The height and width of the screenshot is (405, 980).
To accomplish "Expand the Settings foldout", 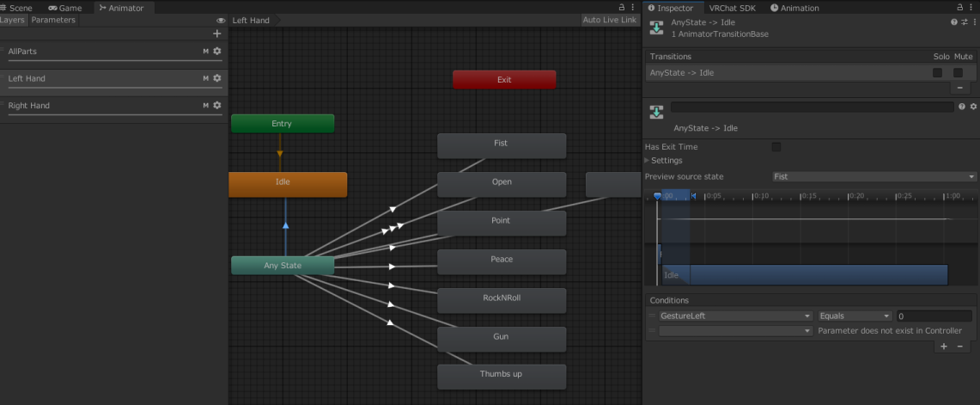I will 648,161.
